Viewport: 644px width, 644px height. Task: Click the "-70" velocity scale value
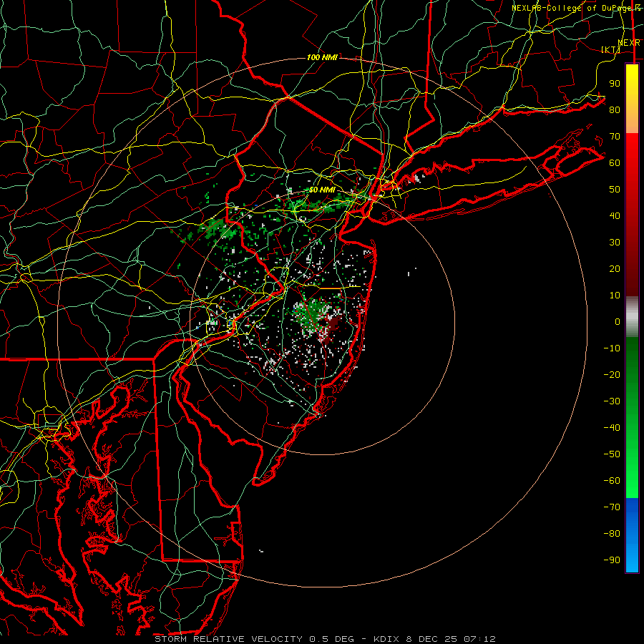click(x=612, y=507)
